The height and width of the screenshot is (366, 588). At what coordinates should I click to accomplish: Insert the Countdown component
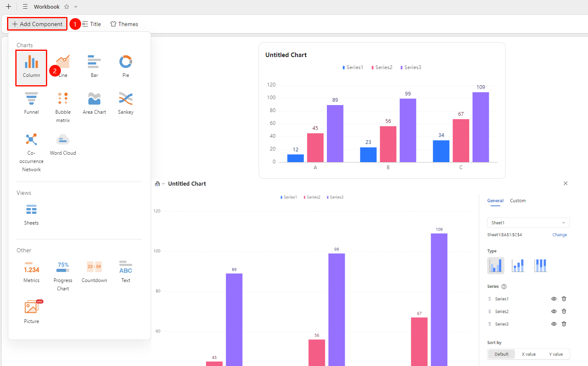tap(94, 271)
